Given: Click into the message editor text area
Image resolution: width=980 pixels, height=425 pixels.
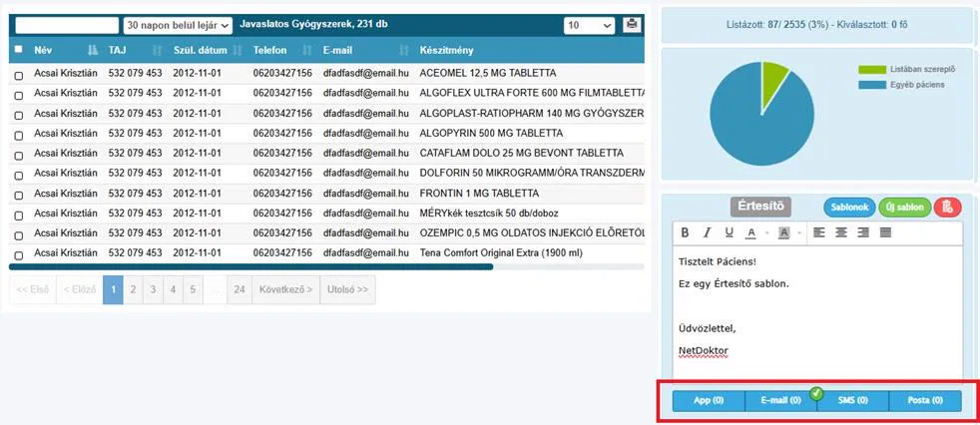Looking at the screenshot, I should click(817, 311).
